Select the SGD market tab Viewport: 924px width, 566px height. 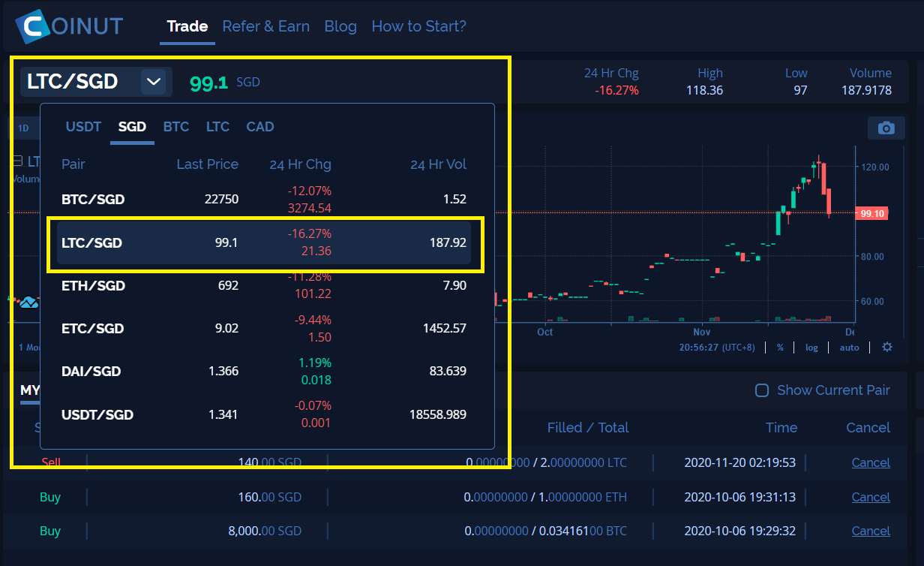pyautogui.click(x=132, y=127)
